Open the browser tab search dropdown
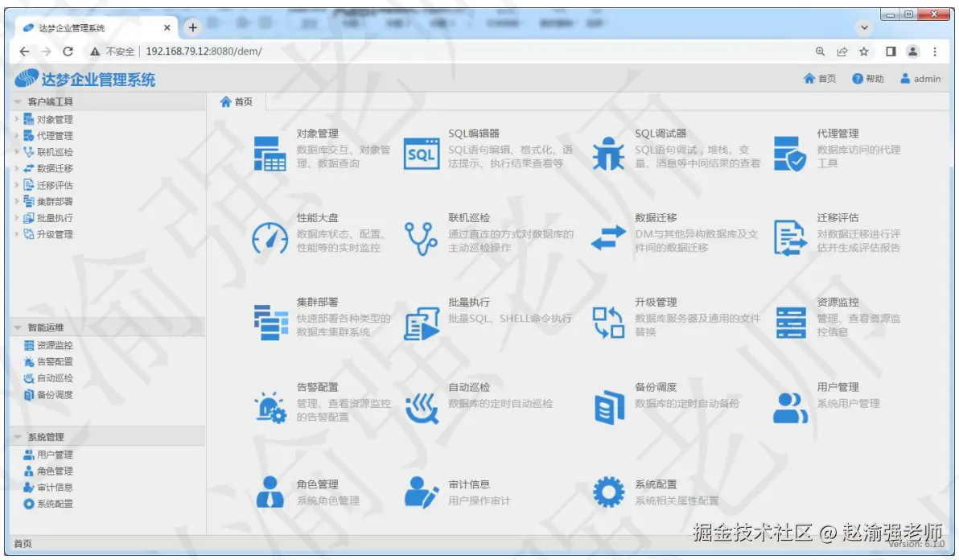 pyautogui.click(x=863, y=27)
